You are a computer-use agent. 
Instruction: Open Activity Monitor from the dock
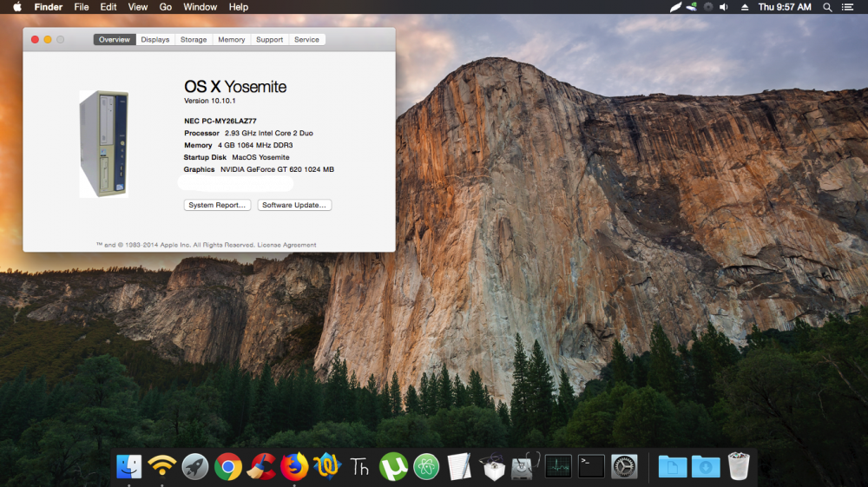pos(558,466)
